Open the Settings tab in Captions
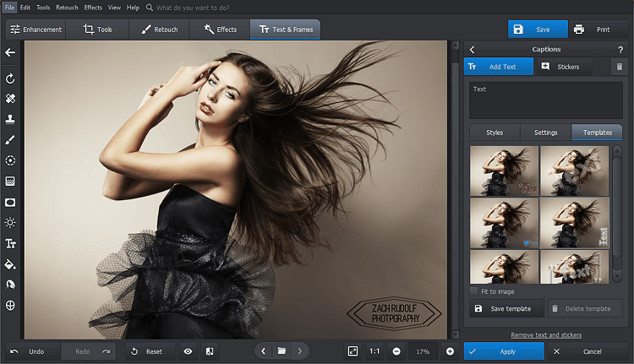The width and height of the screenshot is (634, 364). coord(546,133)
